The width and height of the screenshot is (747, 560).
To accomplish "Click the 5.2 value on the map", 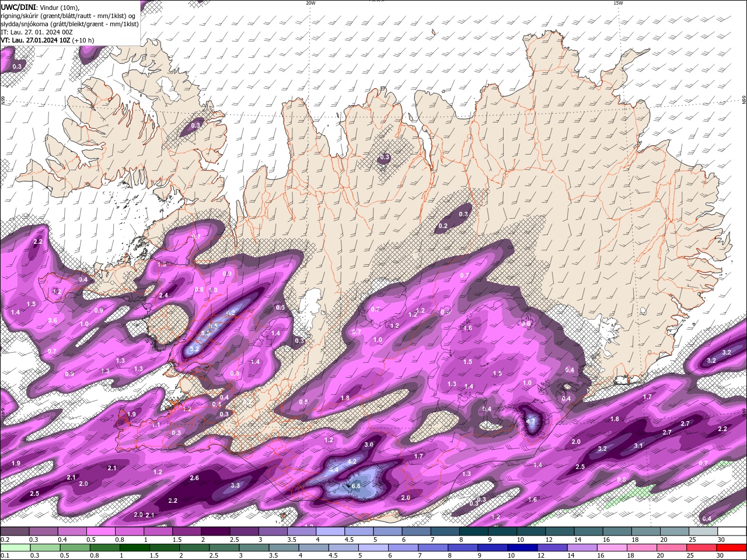I will click(x=195, y=349).
